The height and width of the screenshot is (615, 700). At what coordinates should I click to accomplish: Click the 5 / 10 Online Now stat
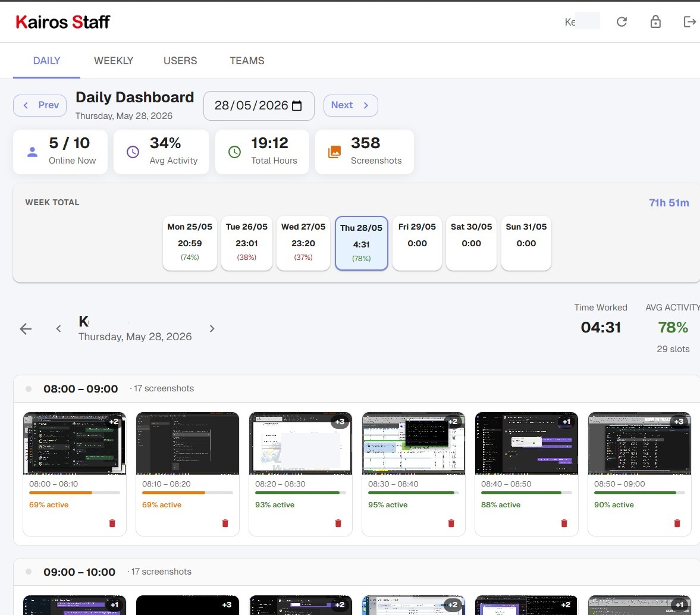click(x=60, y=152)
